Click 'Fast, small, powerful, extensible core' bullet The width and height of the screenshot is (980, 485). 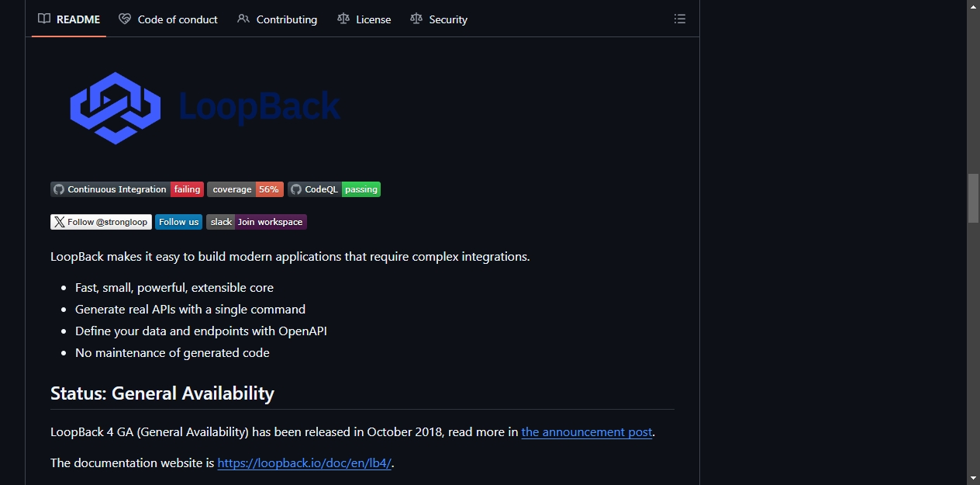point(174,288)
